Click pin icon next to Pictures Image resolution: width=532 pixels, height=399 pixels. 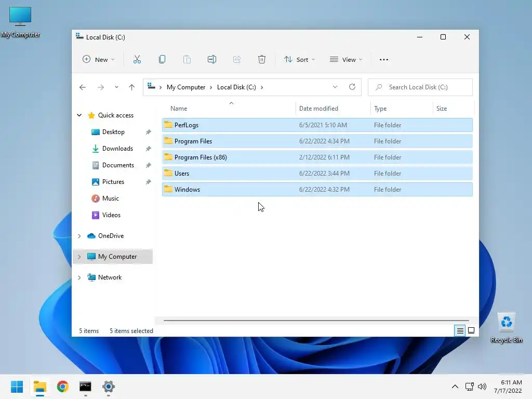tap(148, 182)
